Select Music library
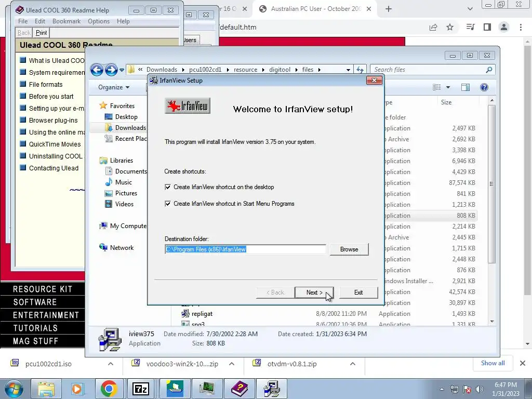Viewport: 532px width, 399px height. point(123,182)
